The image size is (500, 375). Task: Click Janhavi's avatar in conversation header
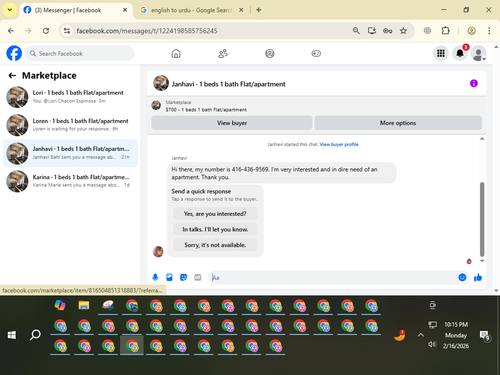(161, 83)
